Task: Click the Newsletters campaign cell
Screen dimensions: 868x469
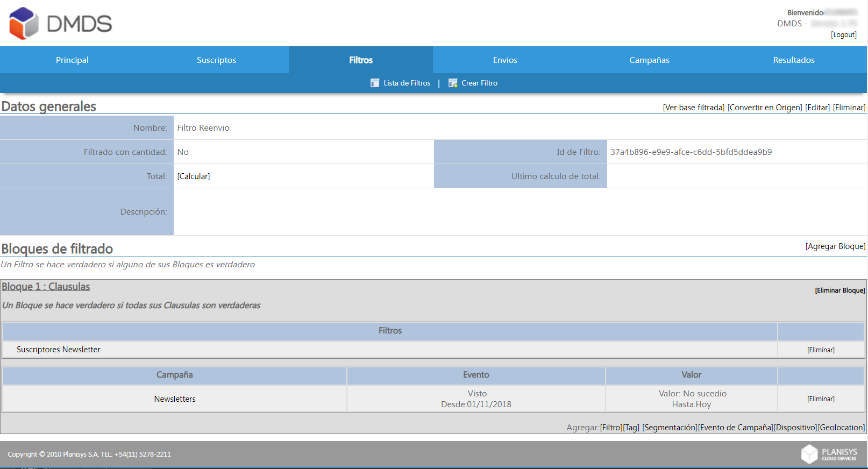Action: click(175, 399)
